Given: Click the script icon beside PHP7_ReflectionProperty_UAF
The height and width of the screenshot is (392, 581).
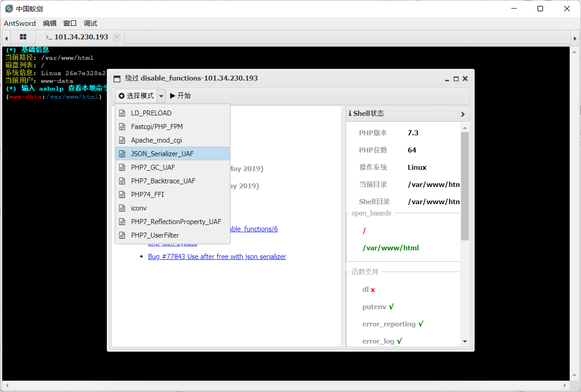Looking at the screenshot, I should [122, 222].
